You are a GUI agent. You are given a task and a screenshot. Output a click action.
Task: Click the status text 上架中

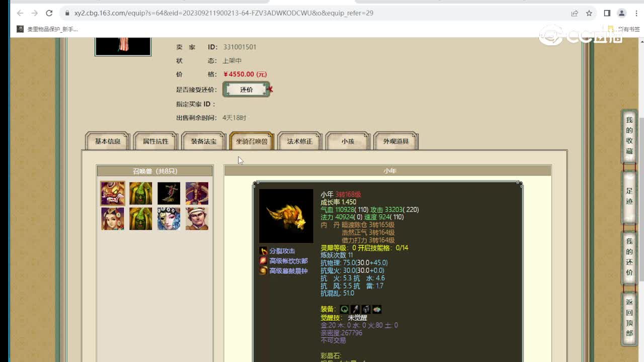click(x=232, y=61)
